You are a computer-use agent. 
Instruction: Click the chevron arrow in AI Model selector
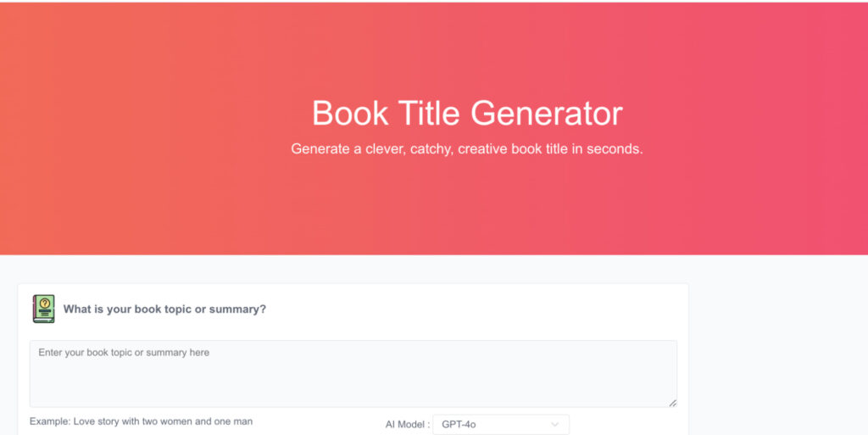555,424
